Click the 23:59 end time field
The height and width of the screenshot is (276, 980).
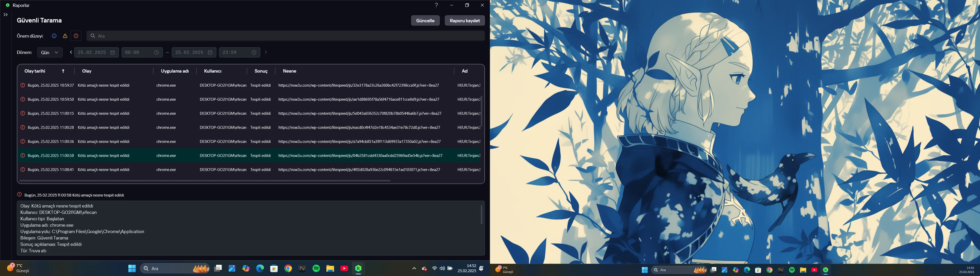[239, 52]
